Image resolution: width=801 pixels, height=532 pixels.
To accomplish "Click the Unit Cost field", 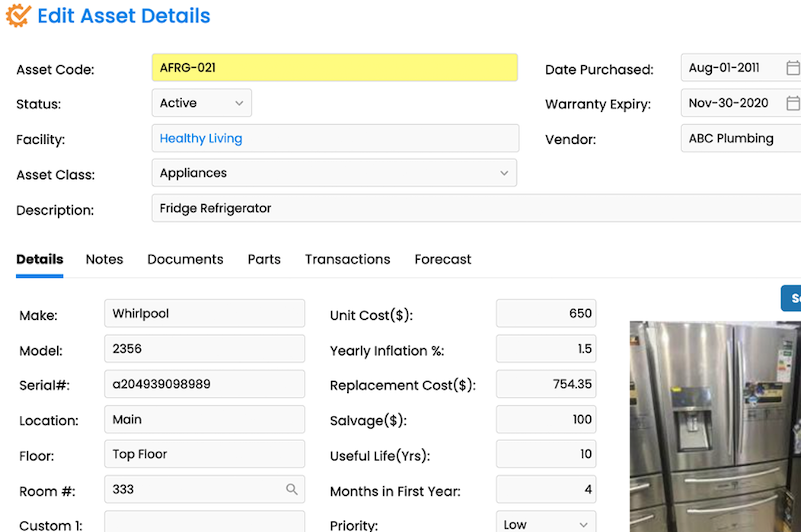I will 546,313.
